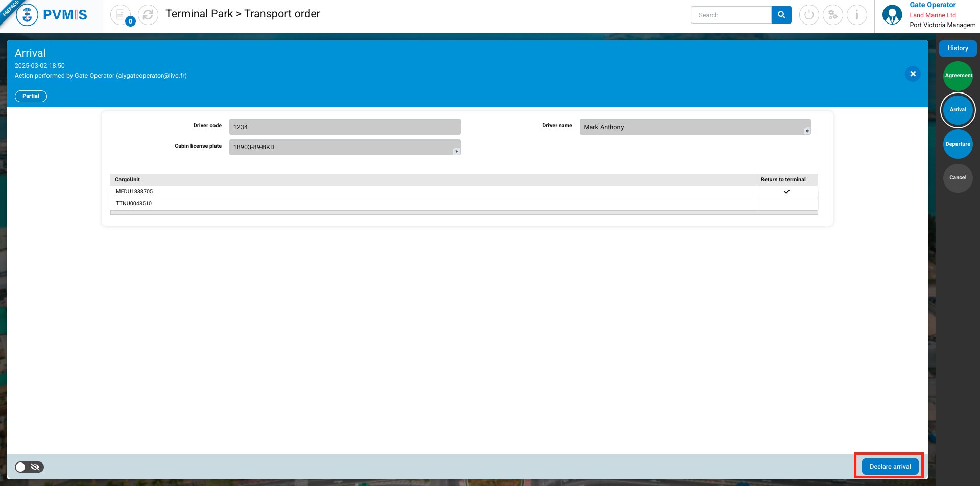Toggle Return to terminal for TTNU0043510
This screenshot has width=980, height=486.
click(x=786, y=204)
